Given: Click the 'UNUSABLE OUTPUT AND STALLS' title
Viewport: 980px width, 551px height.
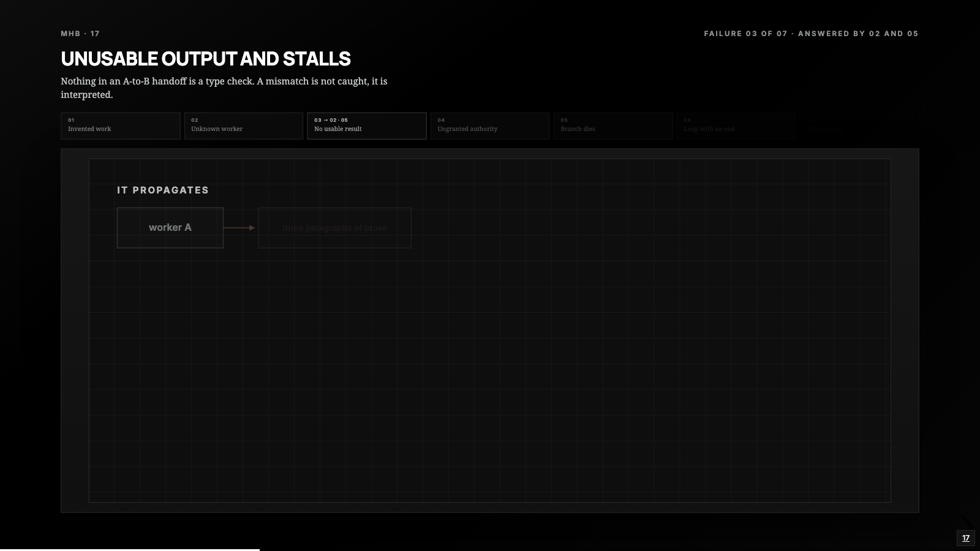Looking at the screenshot, I should 206,59.
